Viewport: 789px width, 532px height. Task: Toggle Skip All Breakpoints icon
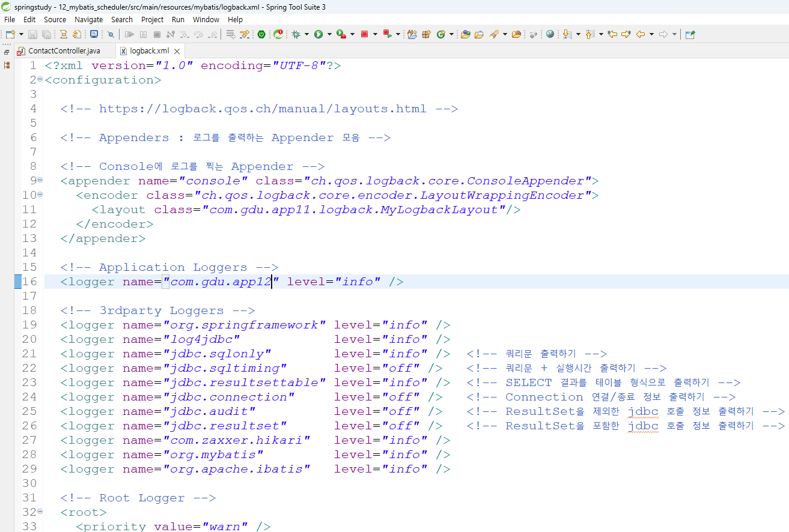tap(111, 34)
